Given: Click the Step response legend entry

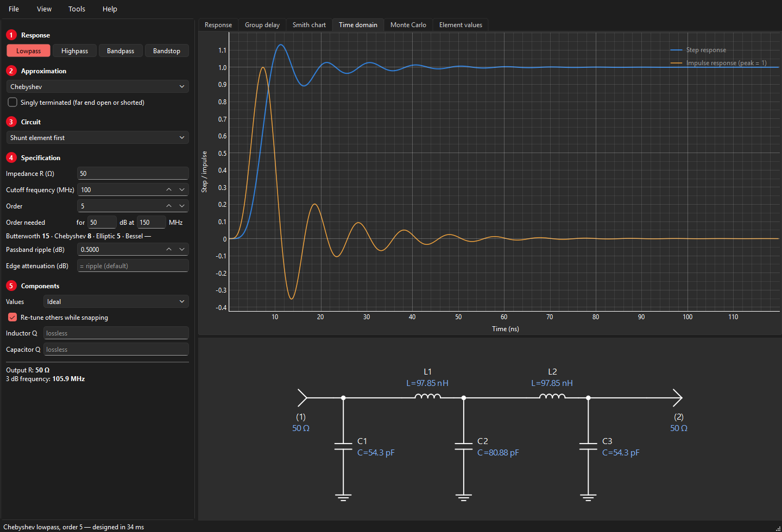Looking at the screenshot, I should (706, 50).
